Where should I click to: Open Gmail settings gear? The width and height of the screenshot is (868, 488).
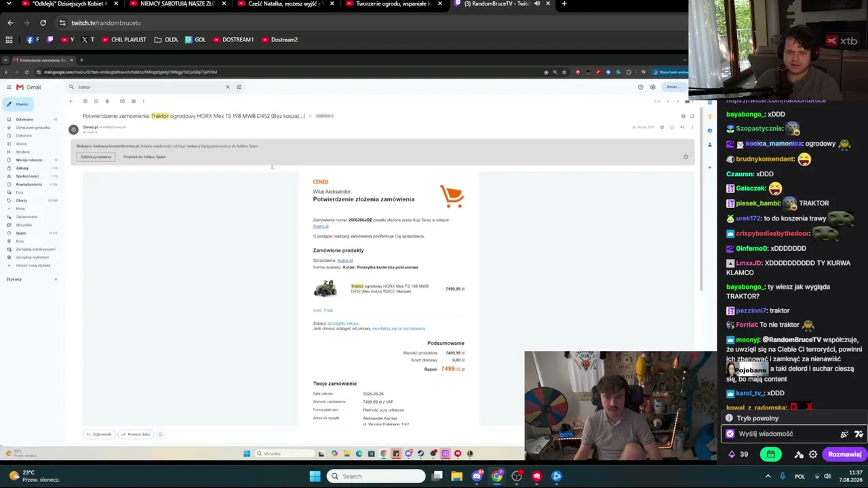click(652, 87)
